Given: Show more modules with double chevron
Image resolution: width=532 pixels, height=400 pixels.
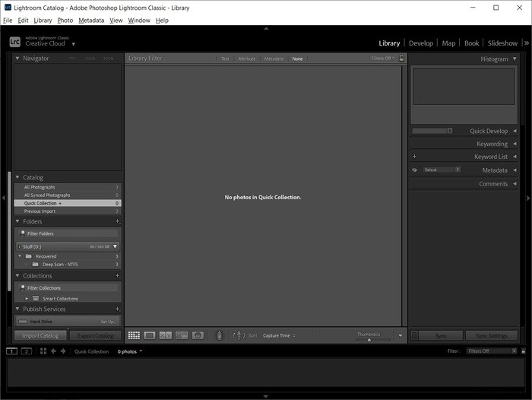Looking at the screenshot, I should 526,43.
